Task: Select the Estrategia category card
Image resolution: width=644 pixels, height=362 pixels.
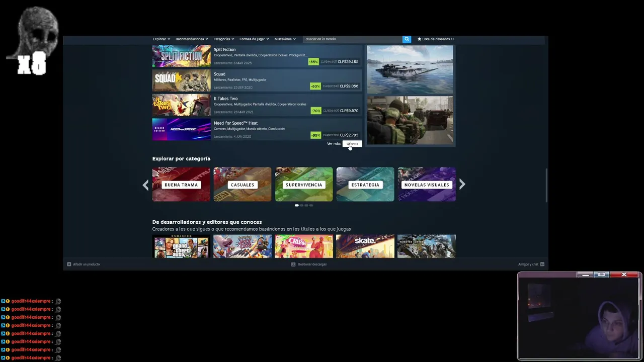Action: click(365, 185)
